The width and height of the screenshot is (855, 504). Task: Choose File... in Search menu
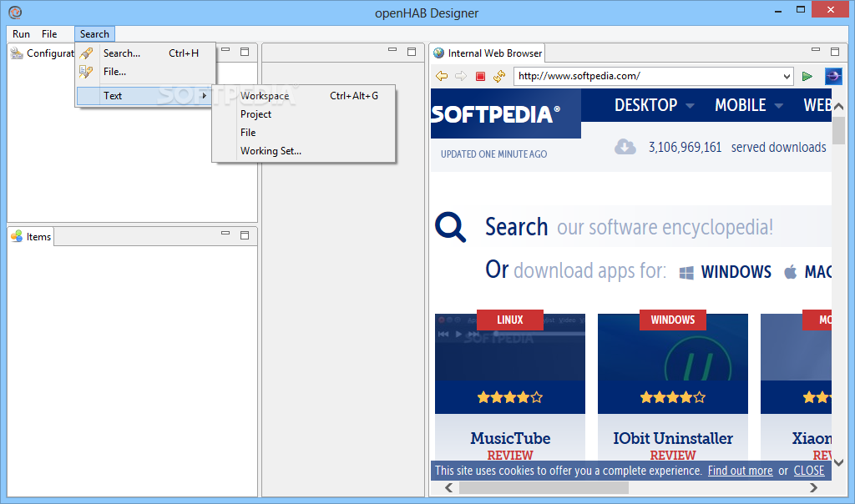(145, 72)
